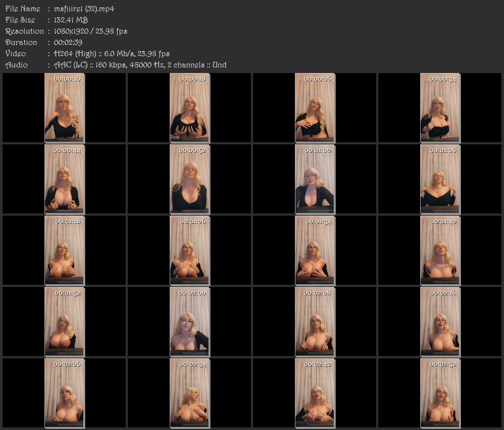Click the "File Size" label

[20, 20]
